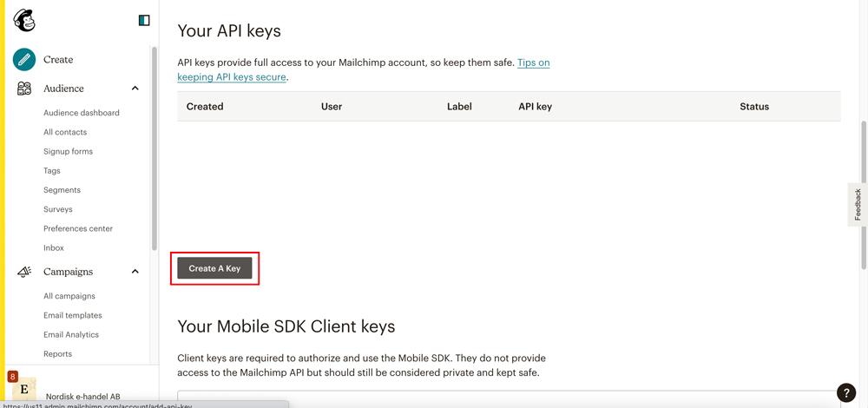Open the help question mark icon
Screen dimensions: 868x408
click(845, 392)
